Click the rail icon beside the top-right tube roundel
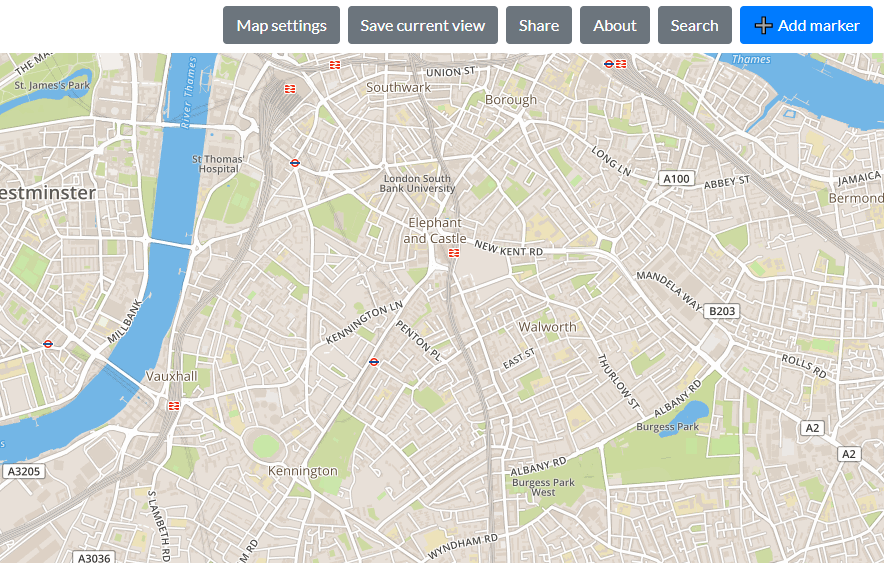This screenshot has width=884, height=563. (x=621, y=64)
